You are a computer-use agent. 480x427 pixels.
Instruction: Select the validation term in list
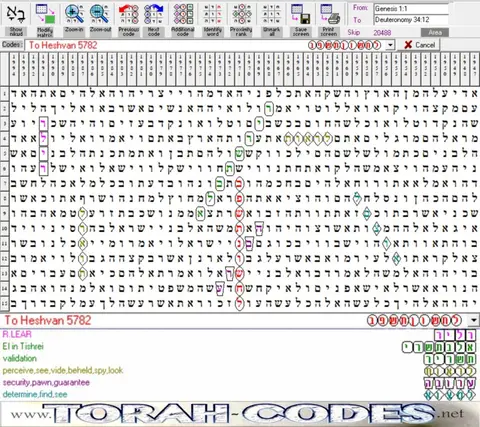[x=20, y=358]
